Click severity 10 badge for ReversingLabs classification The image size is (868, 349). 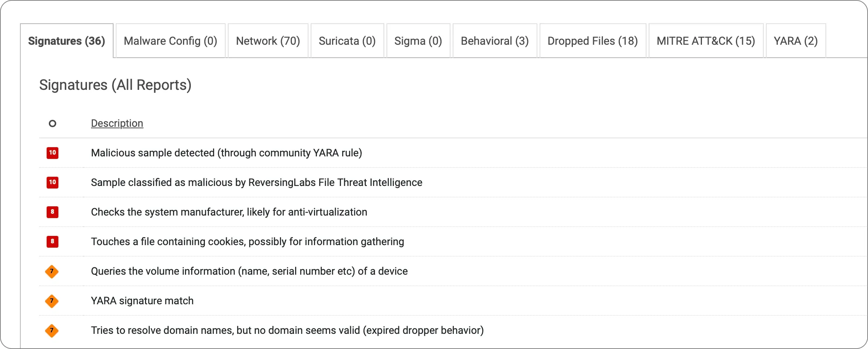coord(53,182)
